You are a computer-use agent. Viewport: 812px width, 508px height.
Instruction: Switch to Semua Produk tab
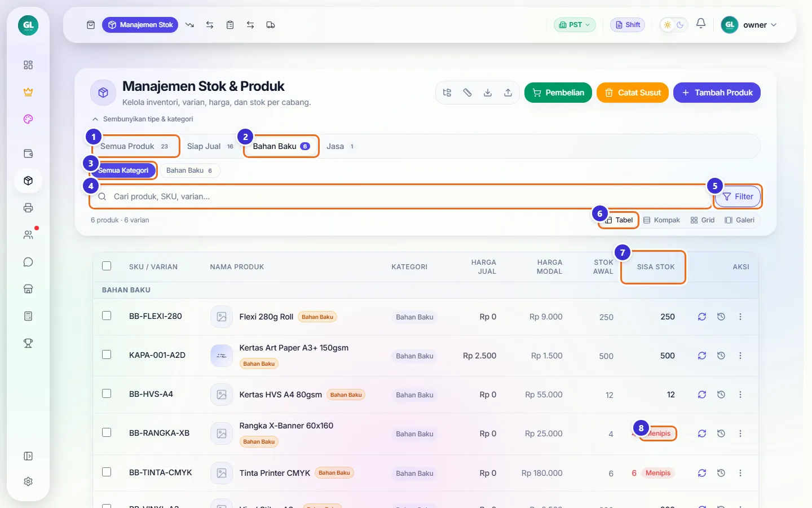pos(134,146)
